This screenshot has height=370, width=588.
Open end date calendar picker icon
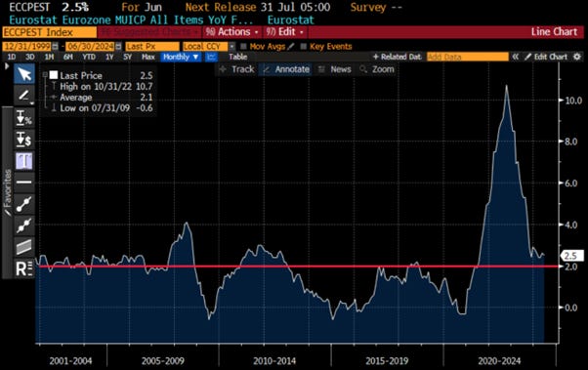(x=118, y=47)
